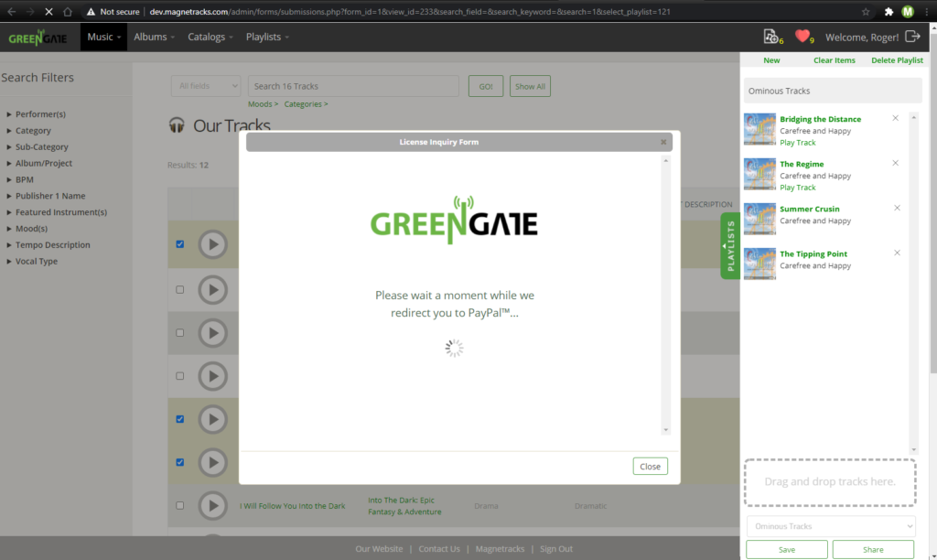Play the I Will Follow You Into the Dark track
Screen dimensions: 937x560
coord(212,506)
